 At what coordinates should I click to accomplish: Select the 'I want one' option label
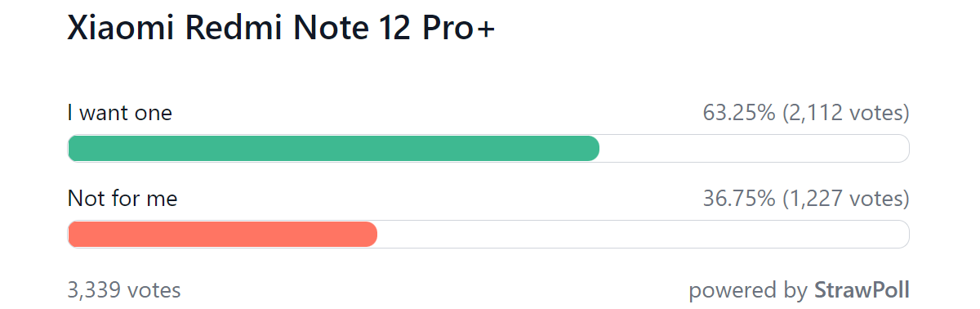point(120,113)
